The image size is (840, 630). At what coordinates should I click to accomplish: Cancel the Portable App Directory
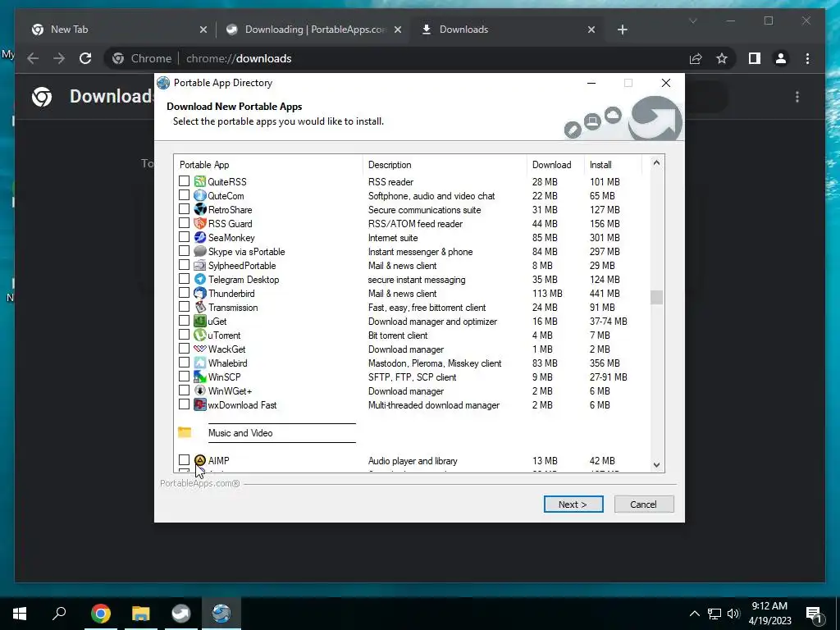[643, 504]
